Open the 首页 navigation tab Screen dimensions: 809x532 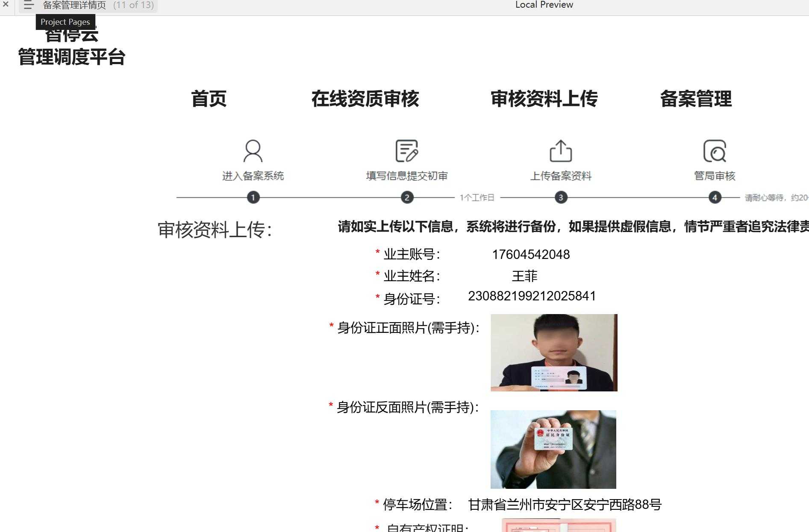[x=209, y=99]
